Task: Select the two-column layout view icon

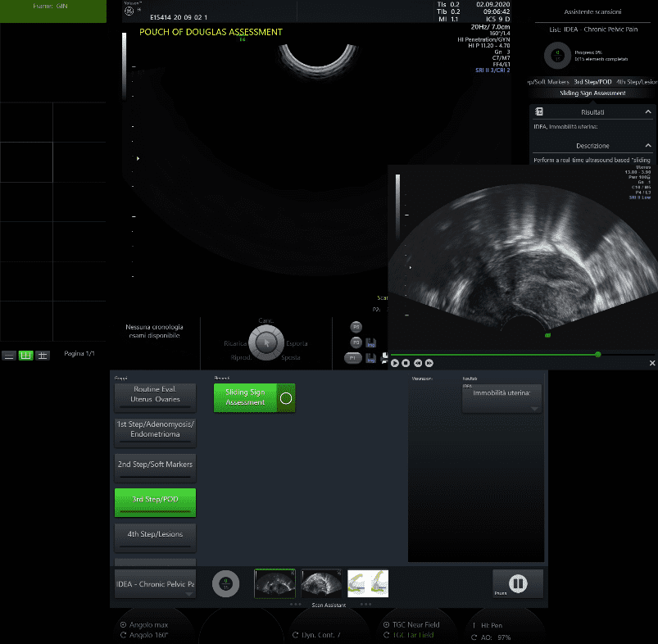Action: tap(25, 355)
